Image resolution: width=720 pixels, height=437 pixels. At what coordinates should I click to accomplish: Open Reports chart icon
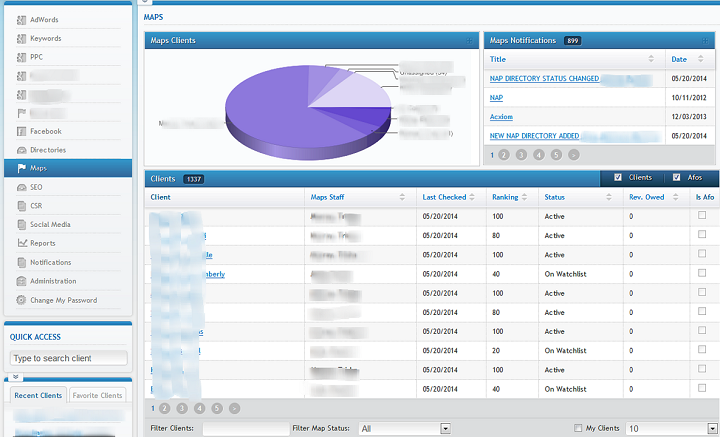pyautogui.click(x=22, y=243)
